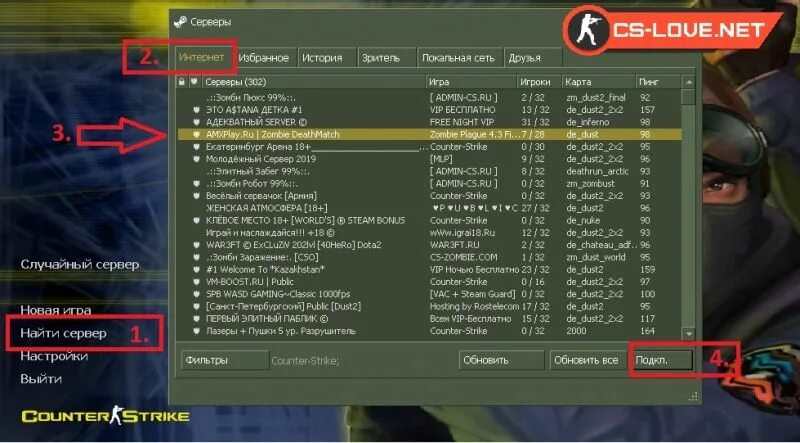Click the server list scrollbar thumb

pos(689,96)
